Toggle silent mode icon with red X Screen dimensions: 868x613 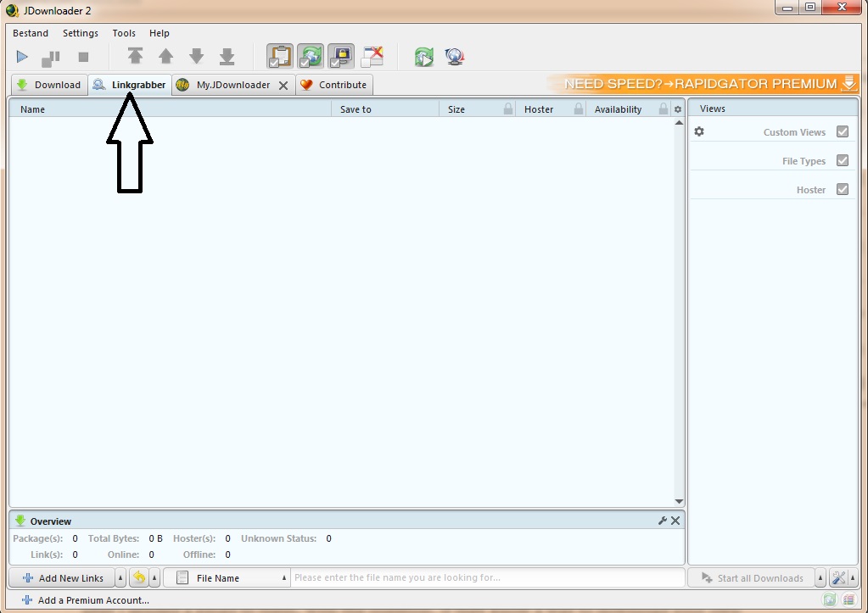point(372,57)
